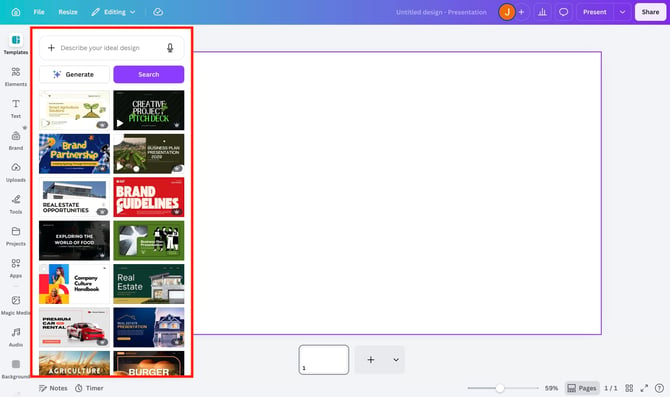670x397 pixels.
Task: Click the plus icon in the design prompt box
Action: point(51,48)
